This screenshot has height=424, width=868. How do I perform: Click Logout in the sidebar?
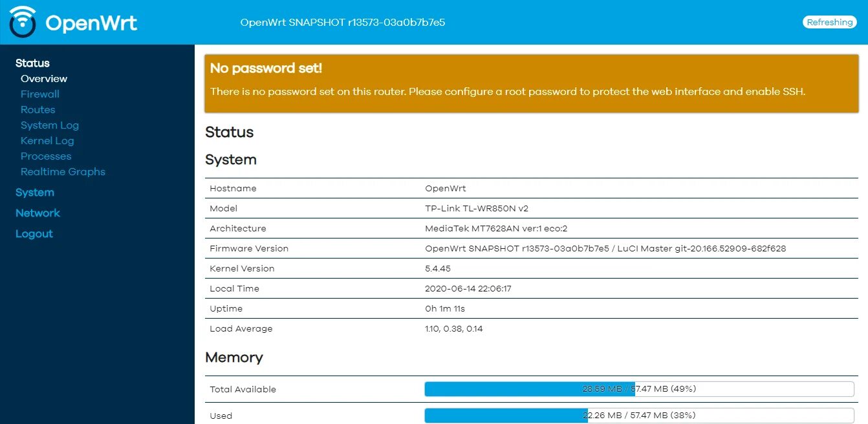pyautogui.click(x=34, y=233)
